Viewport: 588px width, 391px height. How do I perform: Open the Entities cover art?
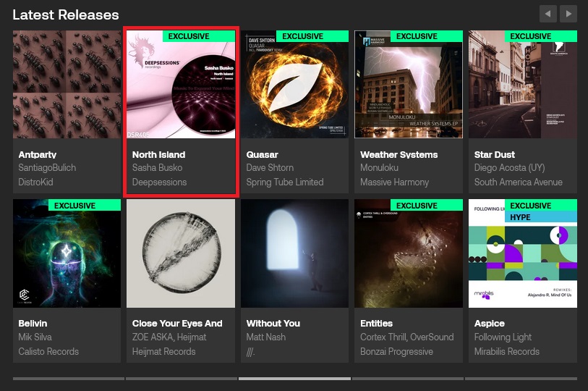point(409,253)
